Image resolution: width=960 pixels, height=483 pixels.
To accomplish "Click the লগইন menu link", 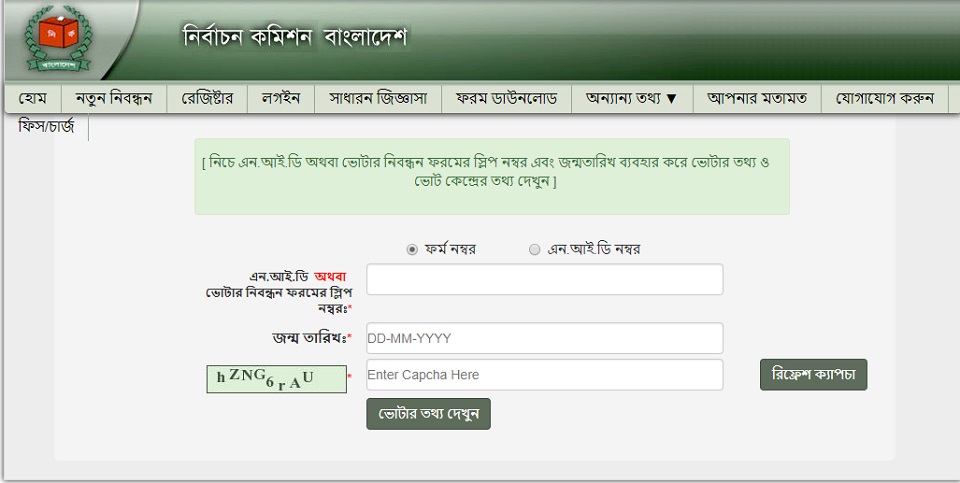I will 281,98.
